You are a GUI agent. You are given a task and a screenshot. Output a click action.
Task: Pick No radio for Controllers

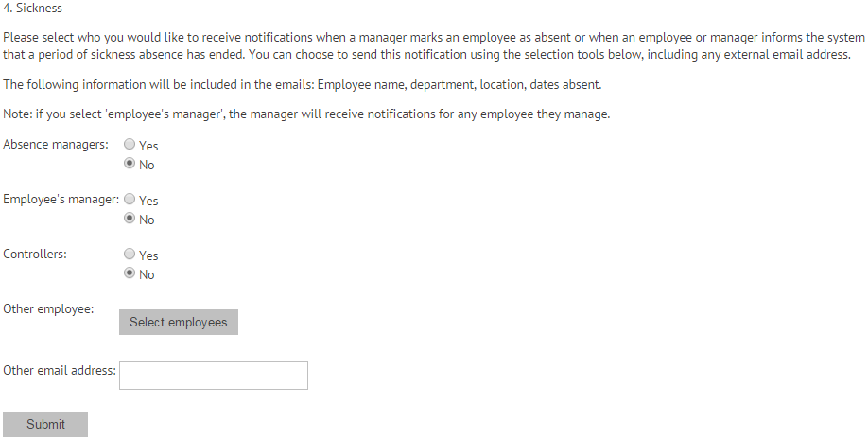coord(130,273)
